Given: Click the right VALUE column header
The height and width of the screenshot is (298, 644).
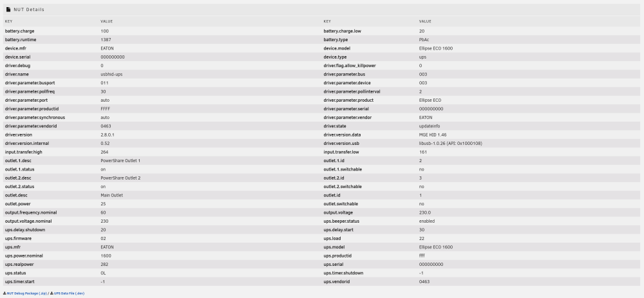Looking at the screenshot, I should point(425,21).
